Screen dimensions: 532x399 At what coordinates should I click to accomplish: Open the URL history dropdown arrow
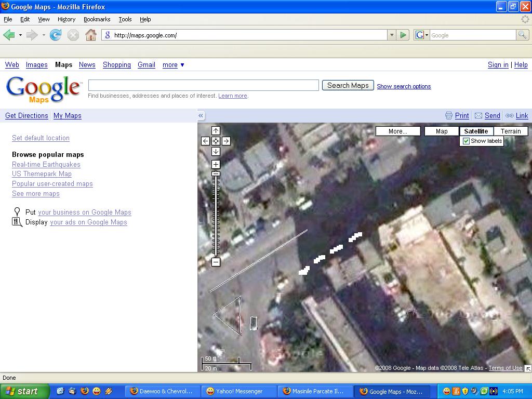pyautogui.click(x=392, y=35)
